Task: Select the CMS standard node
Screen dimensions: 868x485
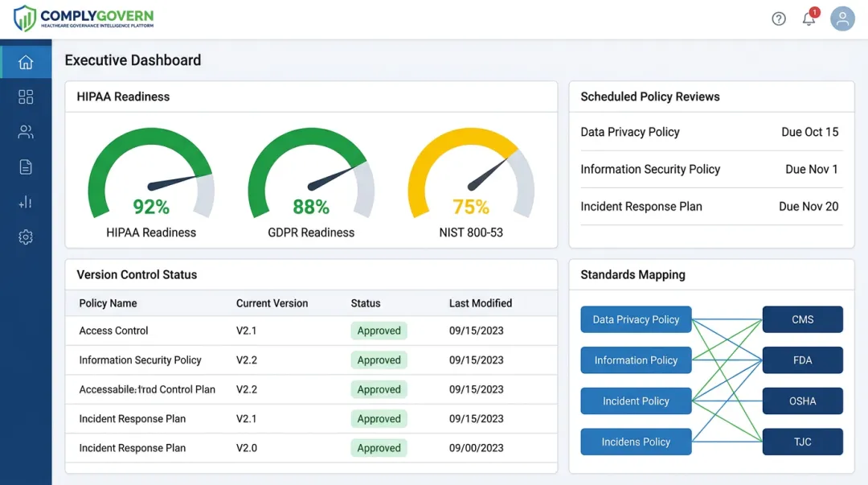Action: 803,319
